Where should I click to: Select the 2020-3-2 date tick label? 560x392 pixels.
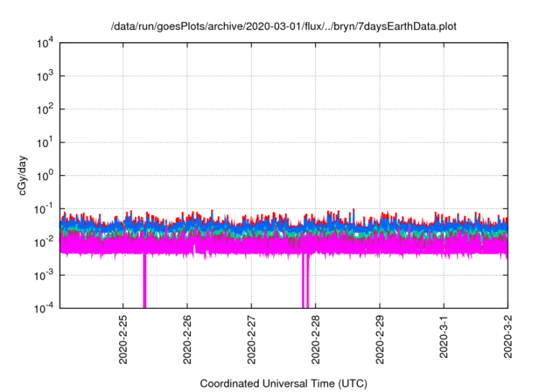coord(507,337)
